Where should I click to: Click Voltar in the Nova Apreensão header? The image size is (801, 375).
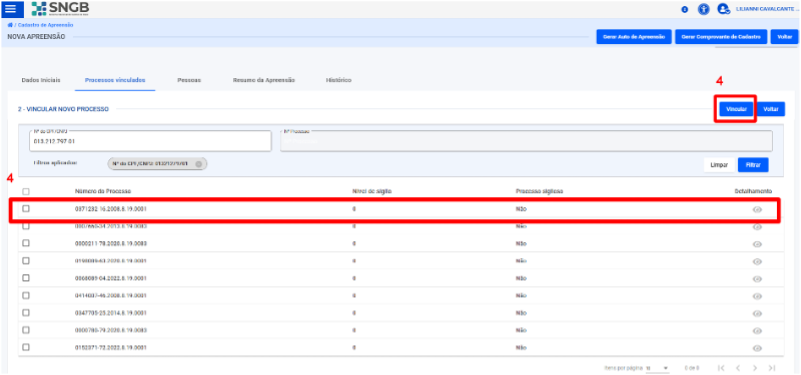(x=784, y=37)
